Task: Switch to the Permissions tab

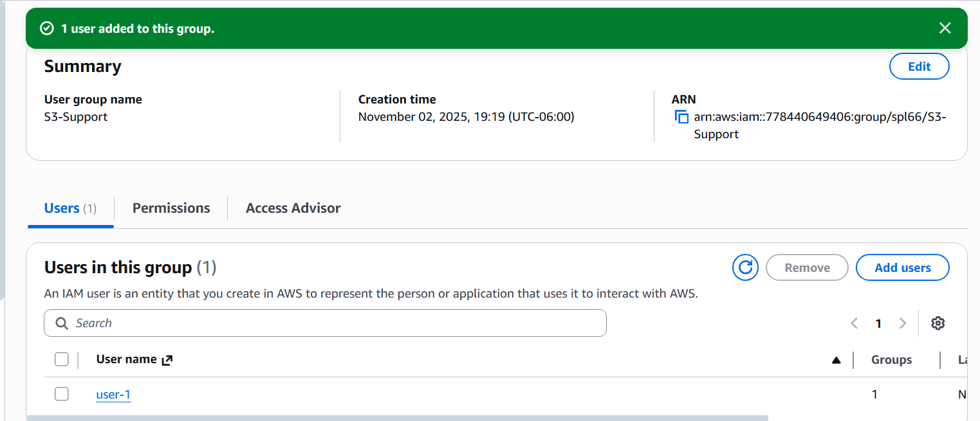Action: tap(171, 208)
